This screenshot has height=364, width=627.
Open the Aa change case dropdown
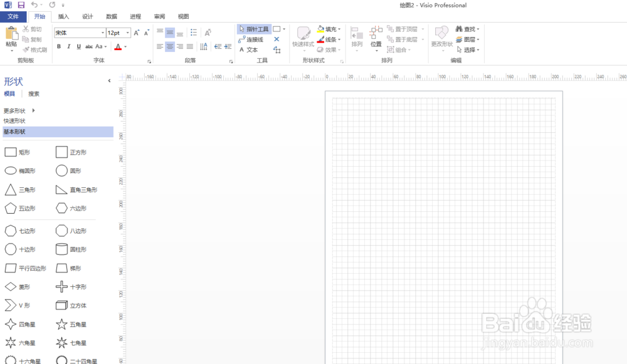click(x=101, y=46)
